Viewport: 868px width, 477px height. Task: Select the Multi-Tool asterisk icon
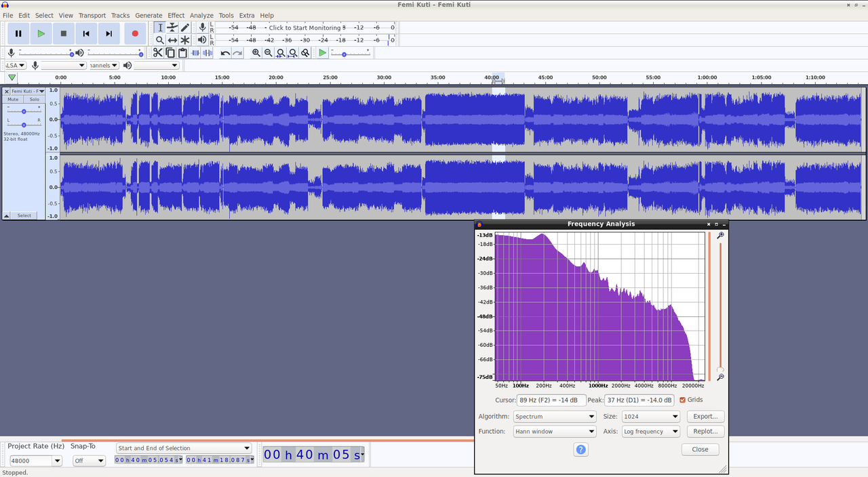coord(184,40)
